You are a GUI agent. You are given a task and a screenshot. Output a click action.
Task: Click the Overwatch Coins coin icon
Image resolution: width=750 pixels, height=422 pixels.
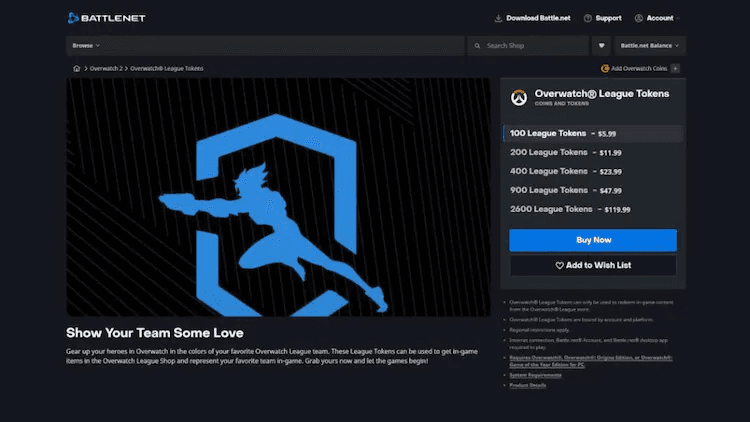[x=606, y=68]
